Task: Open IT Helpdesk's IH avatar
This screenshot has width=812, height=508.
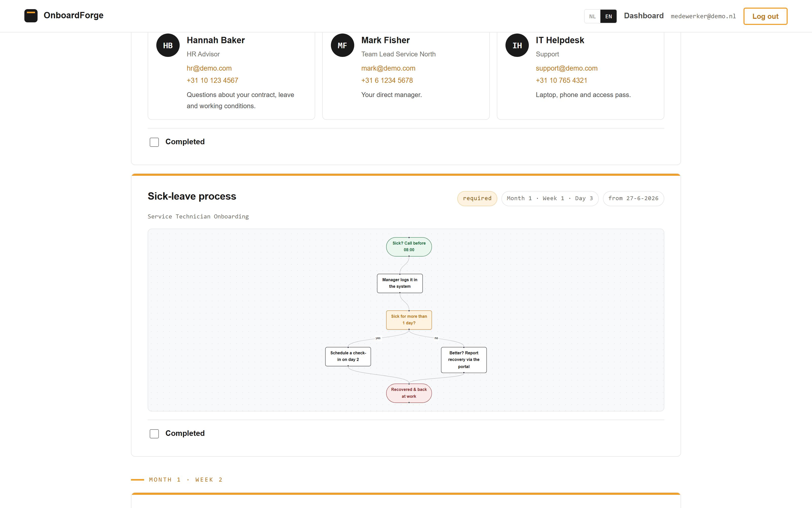Action: [517, 45]
